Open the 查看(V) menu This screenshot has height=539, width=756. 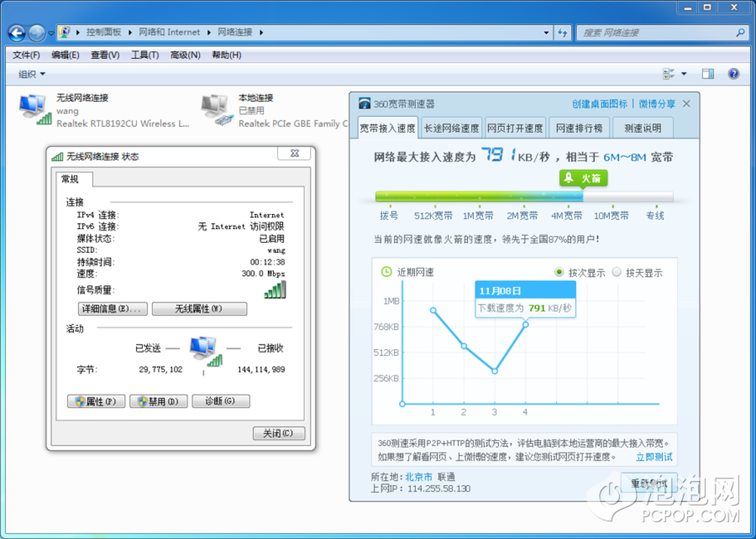pyautogui.click(x=105, y=55)
